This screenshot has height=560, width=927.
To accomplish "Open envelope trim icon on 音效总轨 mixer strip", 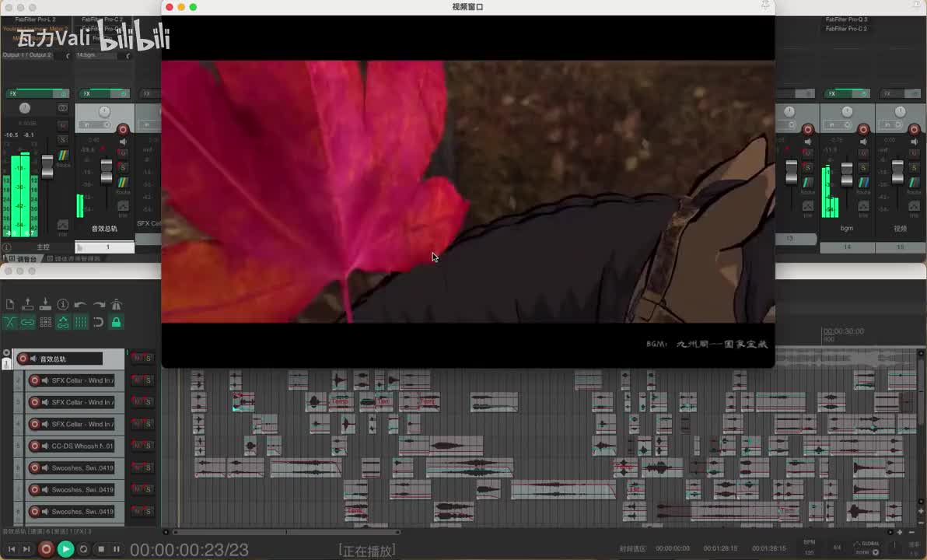I will (x=123, y=207).
